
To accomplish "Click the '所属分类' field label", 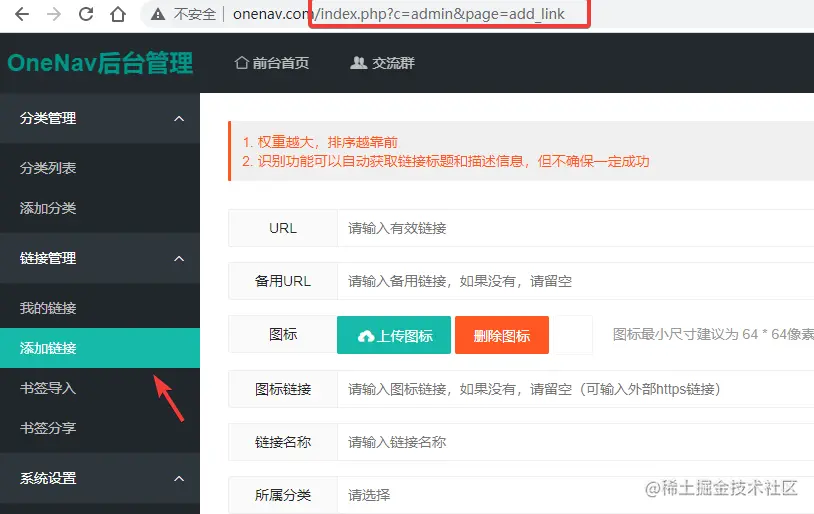I will point(283,495).
